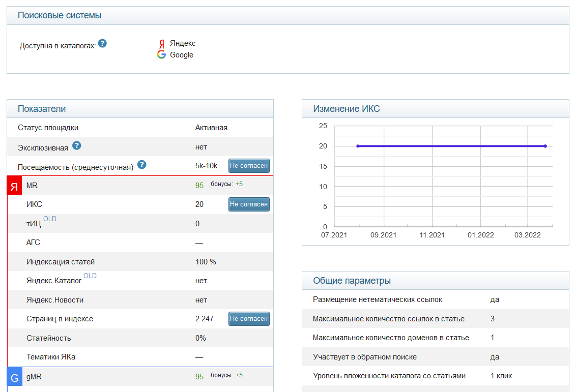Click the Google logo in the catalogs list
Screen dimensions: 575x392
[x=161, y=55]
